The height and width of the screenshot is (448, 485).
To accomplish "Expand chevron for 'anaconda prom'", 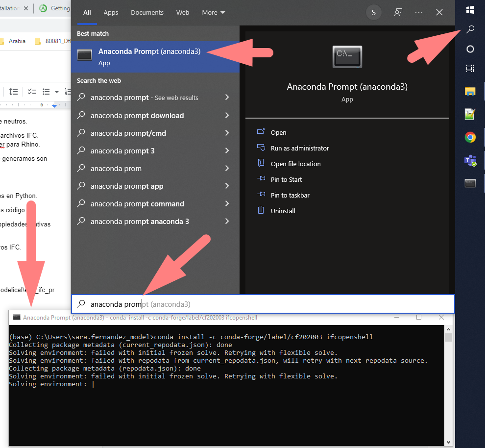I will [227, 168].
